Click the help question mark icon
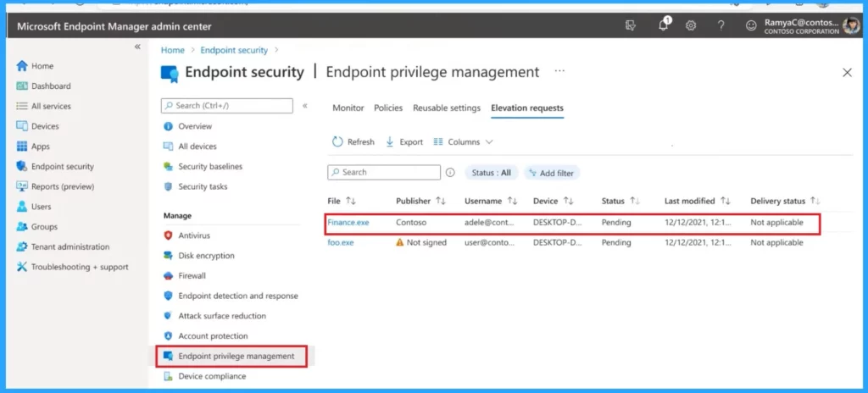The width and height of the screenshot is (868, 393). (721, 25)
